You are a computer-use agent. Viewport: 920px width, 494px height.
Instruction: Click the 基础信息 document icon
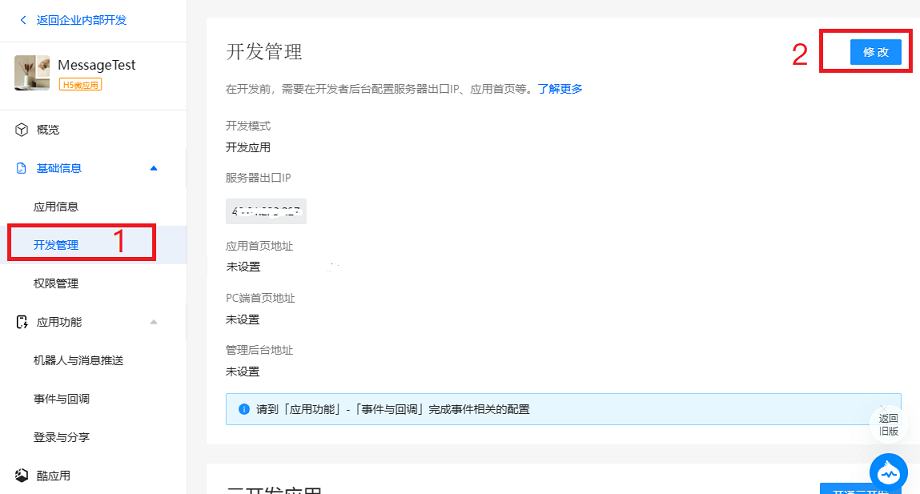[21, 168]
